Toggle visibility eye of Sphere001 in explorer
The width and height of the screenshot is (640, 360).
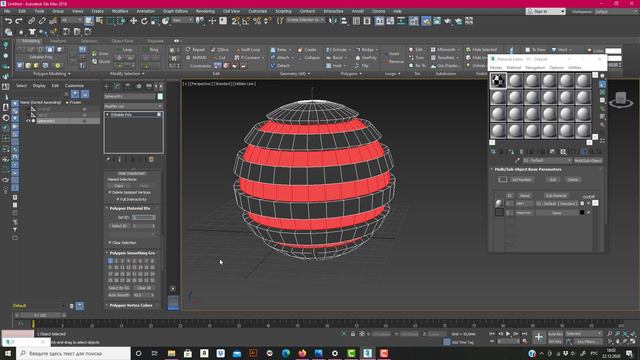(28, 121)
